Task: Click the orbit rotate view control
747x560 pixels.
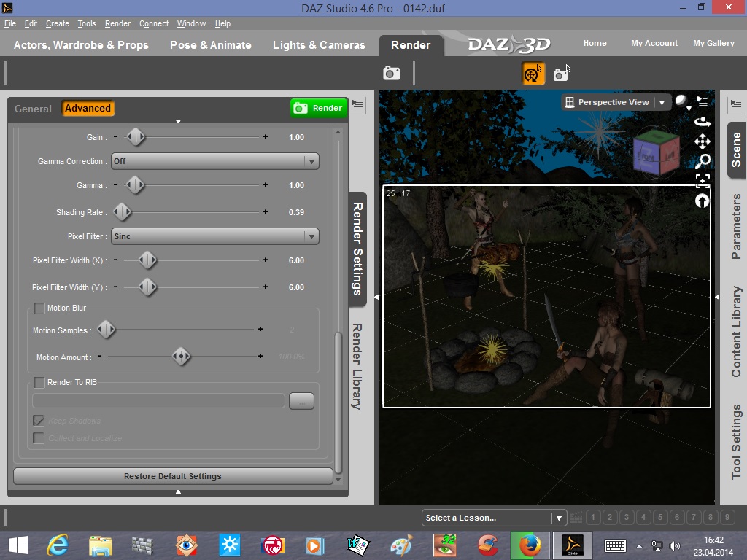Action: [703, 122]
